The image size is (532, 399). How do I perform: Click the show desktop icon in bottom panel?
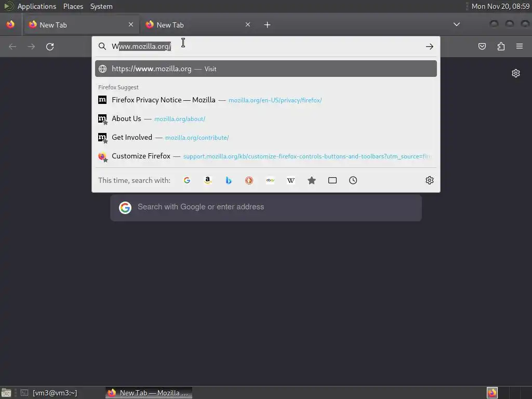pyautogui.click(x=6, y=393)
